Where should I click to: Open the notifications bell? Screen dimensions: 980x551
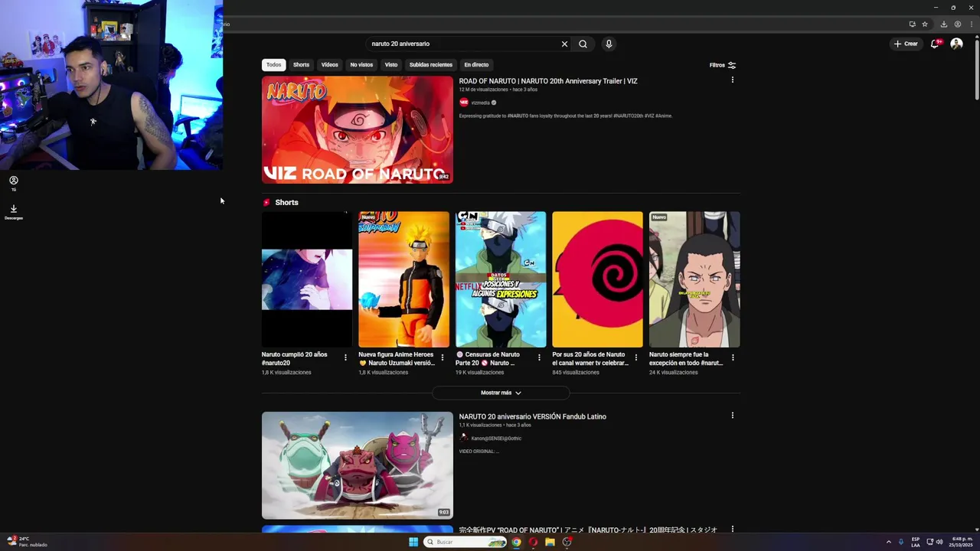tap(934, 44)
